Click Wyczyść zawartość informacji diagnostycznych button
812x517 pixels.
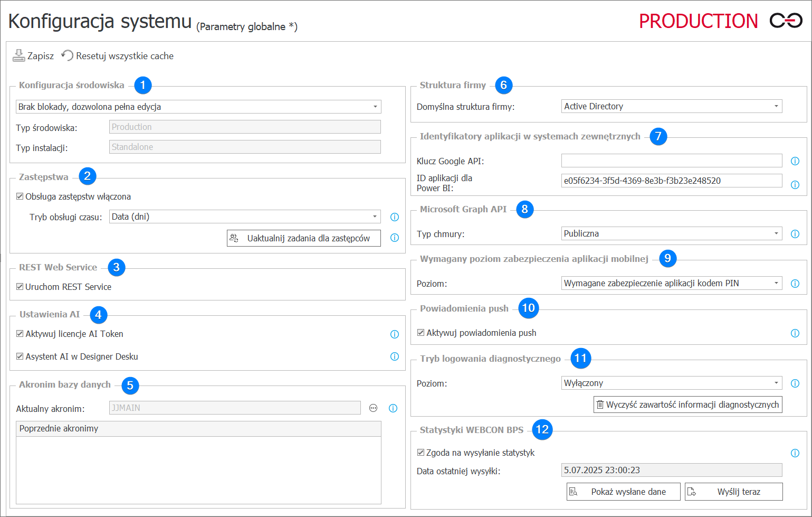click(x=688, y=405)
